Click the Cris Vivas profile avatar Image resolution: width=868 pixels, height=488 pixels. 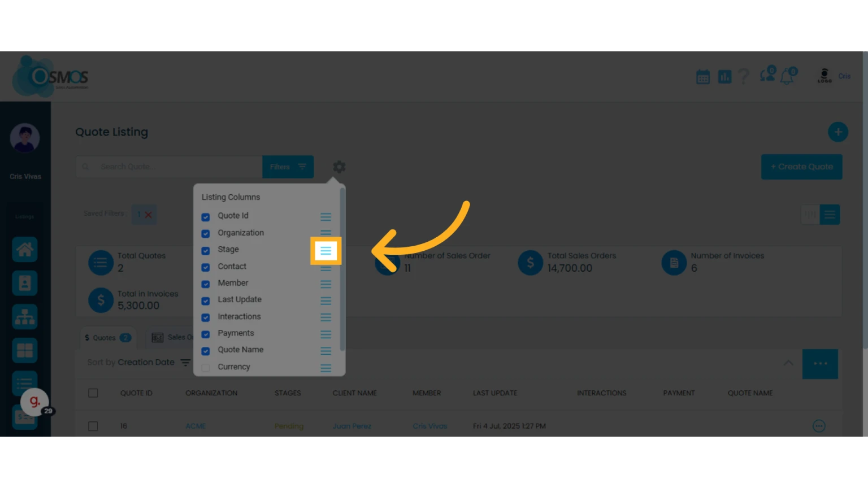[x=25, y=138]
